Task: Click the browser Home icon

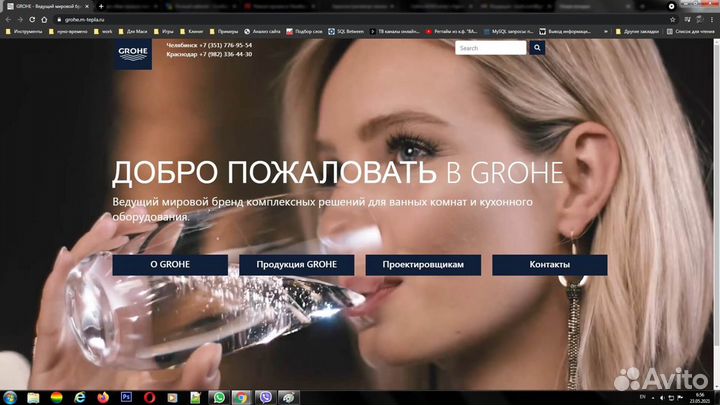Action: [44, 20]
